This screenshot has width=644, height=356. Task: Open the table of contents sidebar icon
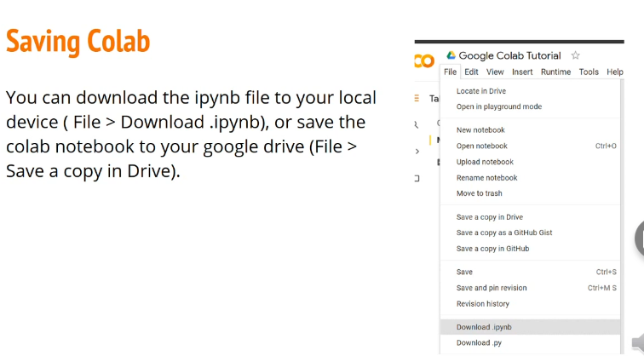[417, 98]
